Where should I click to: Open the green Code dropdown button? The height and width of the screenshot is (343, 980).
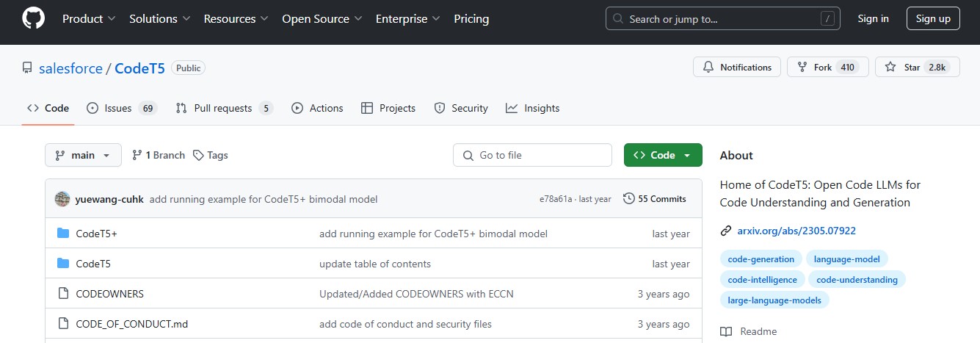coord(663,155)
